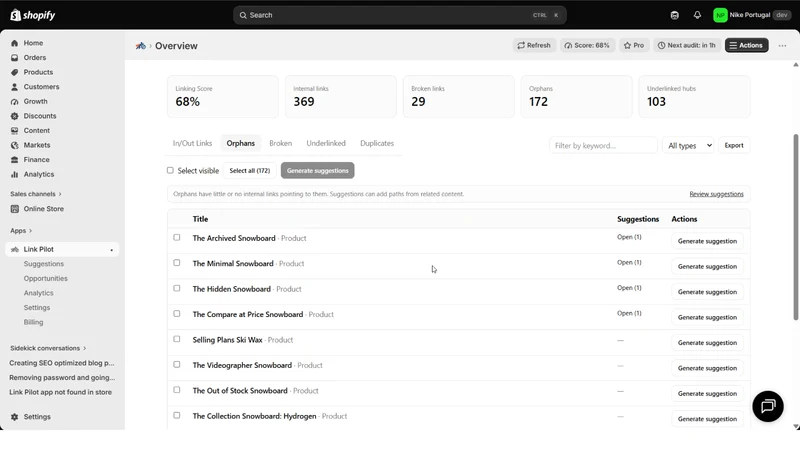800x450 pixels.
Task: Check Selling Plans Ski Wax row
Action: (177, 339)
